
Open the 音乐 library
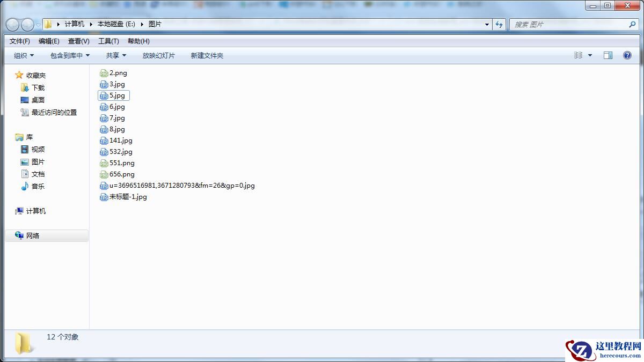coord(36,186)
